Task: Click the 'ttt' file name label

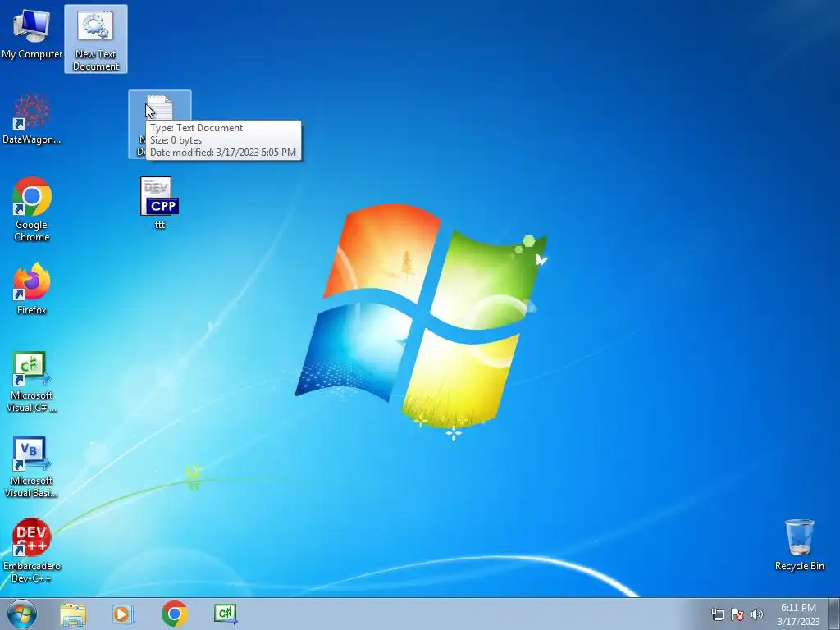Action: pos(160,225)
